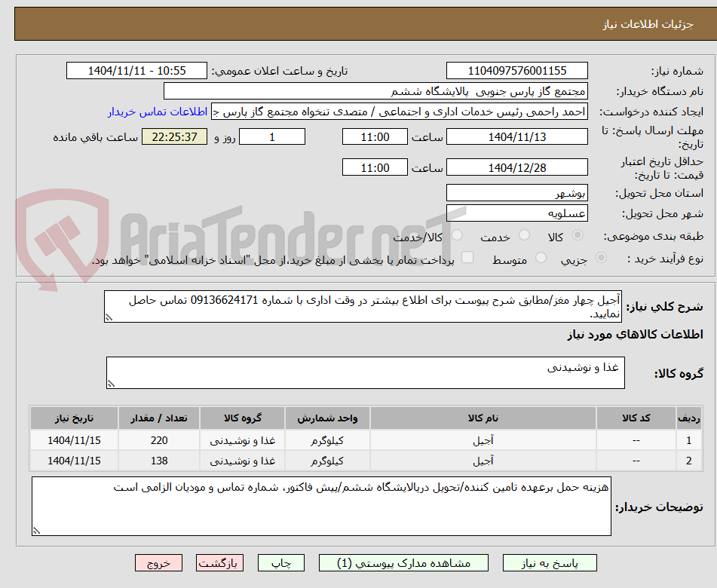Click the ردیف column header
The width and height of the screenshot is (717, 588).
pos(688,418)
